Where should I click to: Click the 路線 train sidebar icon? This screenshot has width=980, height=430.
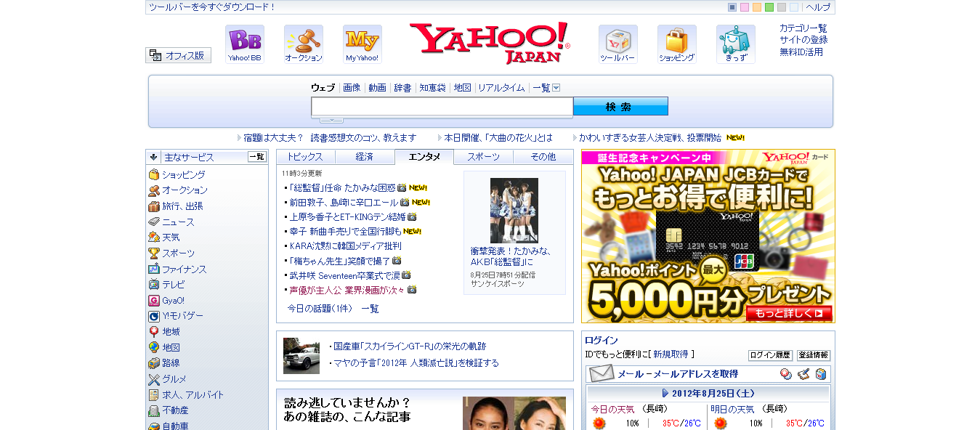154,363
